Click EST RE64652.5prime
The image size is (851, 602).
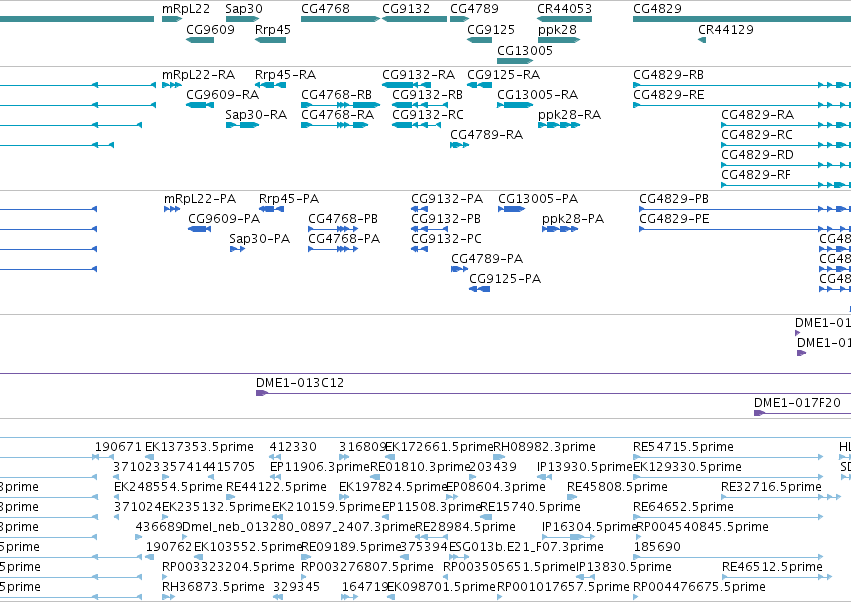tap(728, 517)
